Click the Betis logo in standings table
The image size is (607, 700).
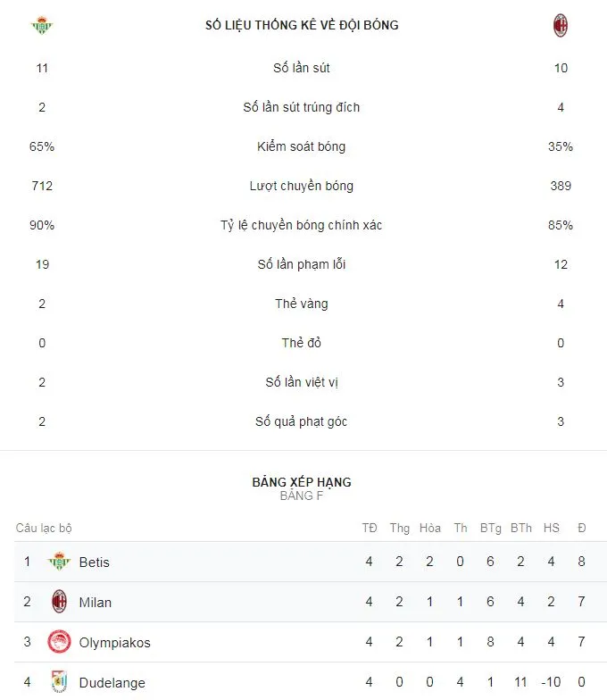(59, 562)
